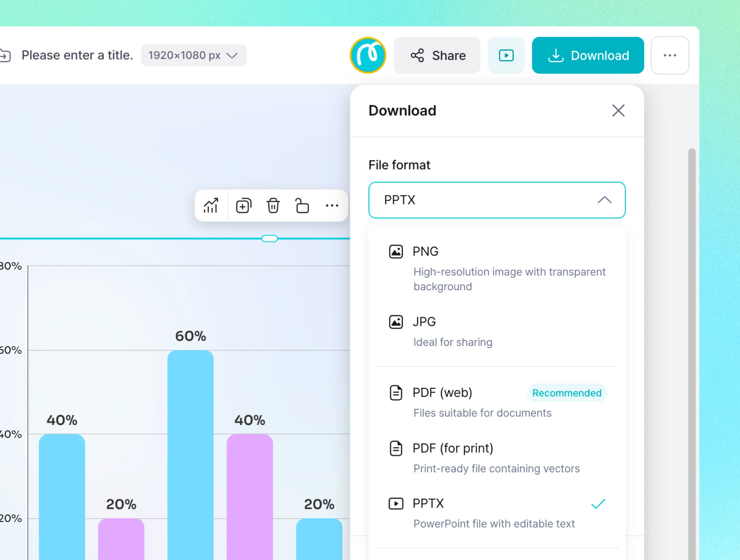Click the title field 'Please enter a title.'
Image resolution: width=740 pixels, height=560 pixels.
[x=77, y=55]
